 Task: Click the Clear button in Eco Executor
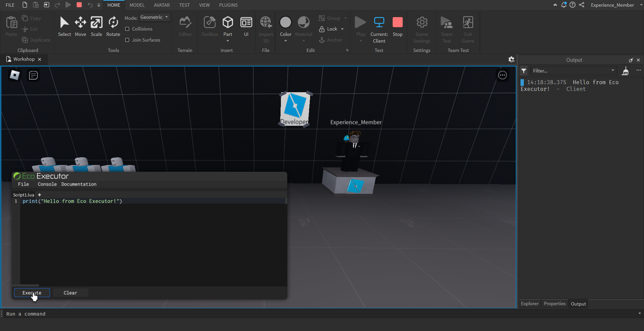point(70,293)
